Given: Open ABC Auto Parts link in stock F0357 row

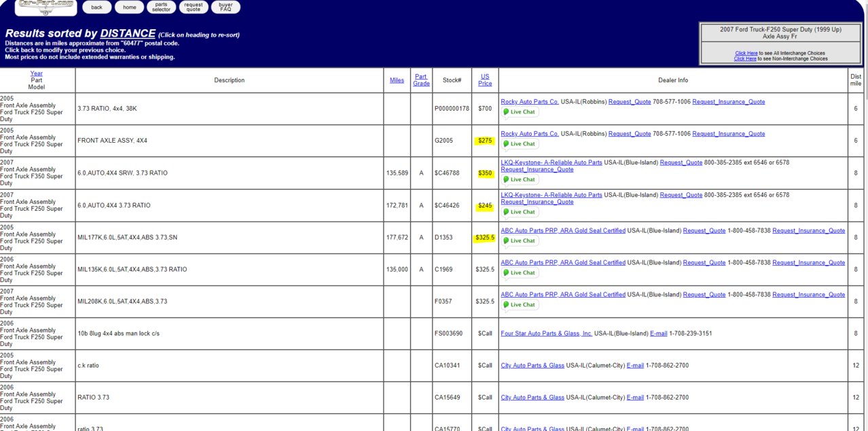Looking at the screenshot, I should click(x=563, y=294).
